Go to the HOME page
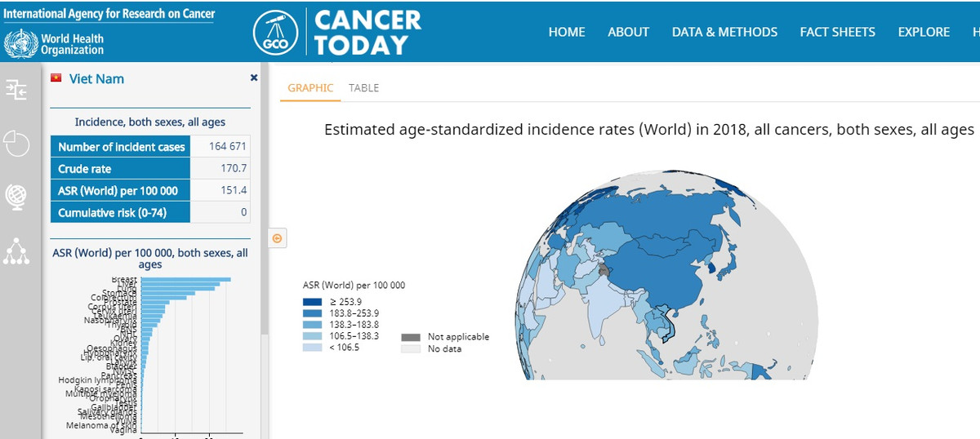Screen dimensions: 980x439 (567, 32)
